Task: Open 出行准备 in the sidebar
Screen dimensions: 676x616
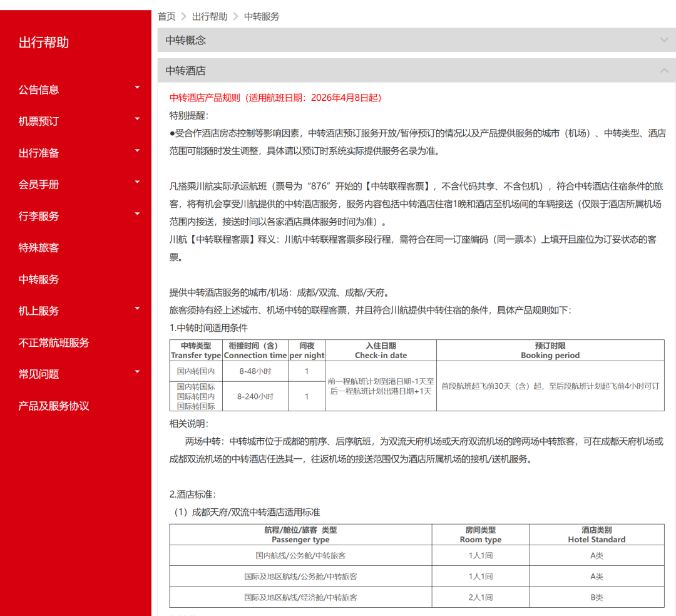Action: (39, 153)
